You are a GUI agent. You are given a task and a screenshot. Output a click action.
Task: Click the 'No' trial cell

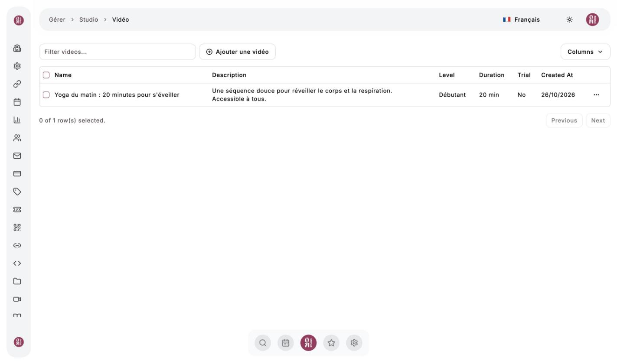coord(521,95)
